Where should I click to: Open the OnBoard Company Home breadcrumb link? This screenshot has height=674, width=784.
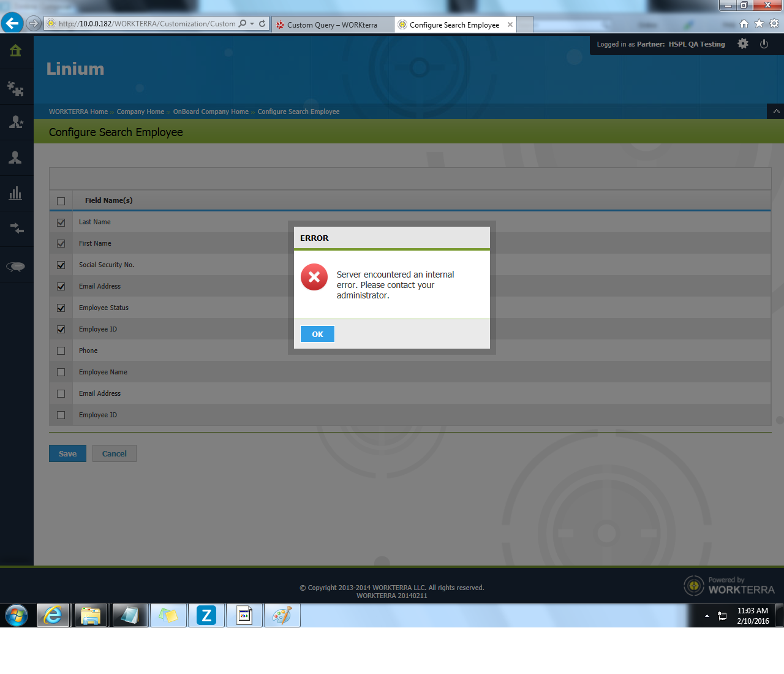[211, 112]
